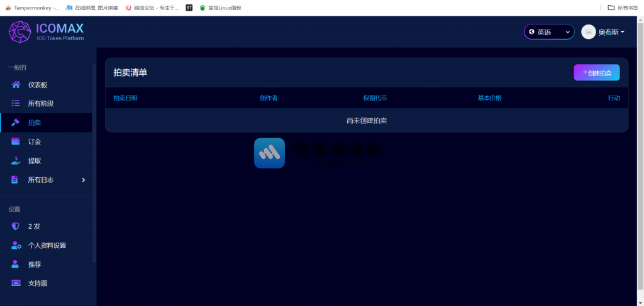
Task: Expand the 所有日志 submenu chevron
Action: click(84, 180)
